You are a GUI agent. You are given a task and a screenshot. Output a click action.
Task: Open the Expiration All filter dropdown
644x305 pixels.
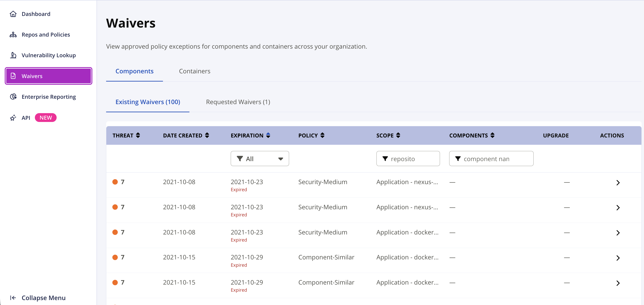click(x=260, y=159)
